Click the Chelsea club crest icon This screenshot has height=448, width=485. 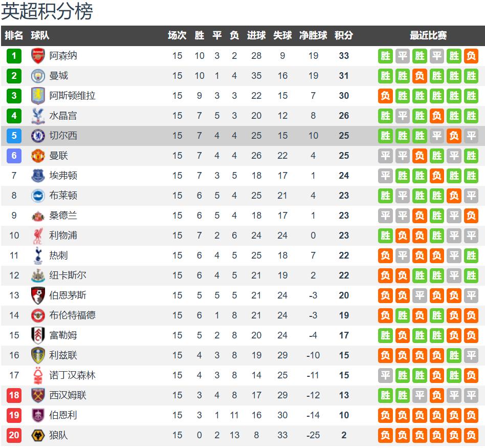[38, 136]
